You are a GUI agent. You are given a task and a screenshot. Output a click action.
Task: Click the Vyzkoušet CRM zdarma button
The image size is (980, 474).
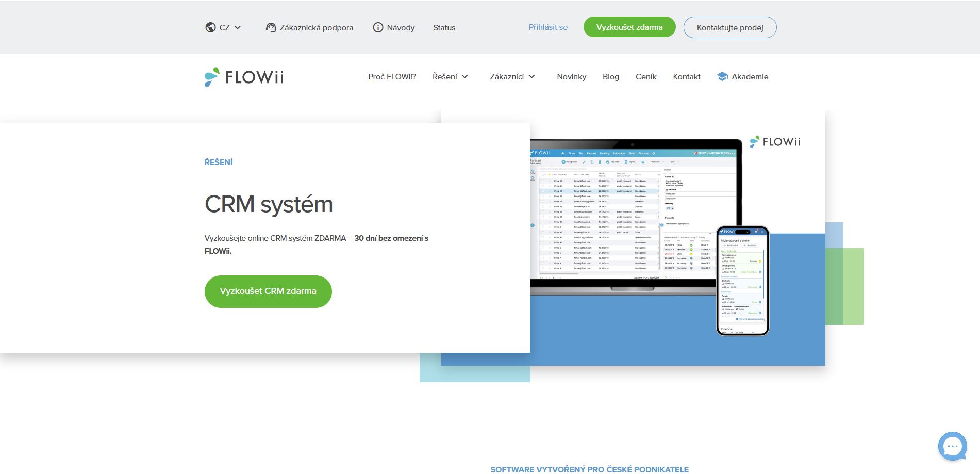point(268,291)
